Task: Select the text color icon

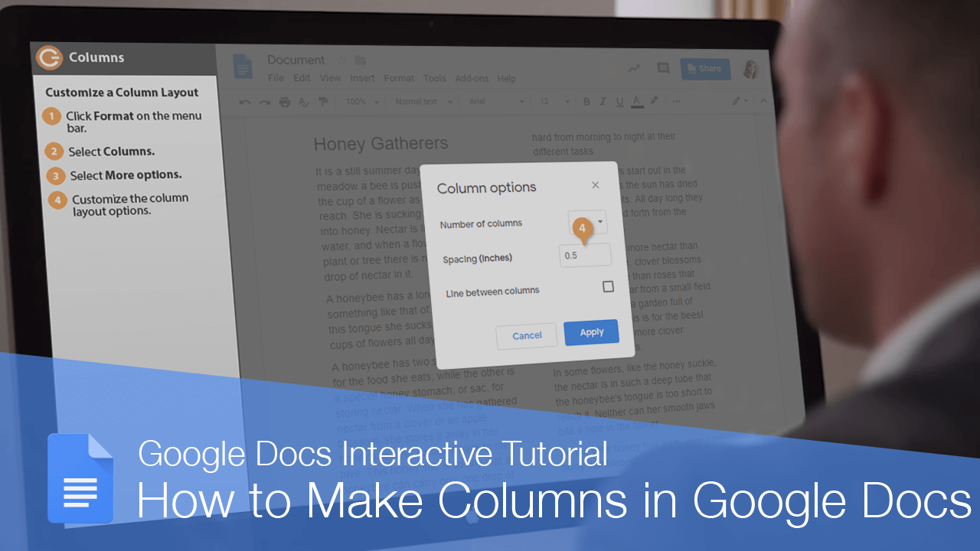Action: coord(636,100)
